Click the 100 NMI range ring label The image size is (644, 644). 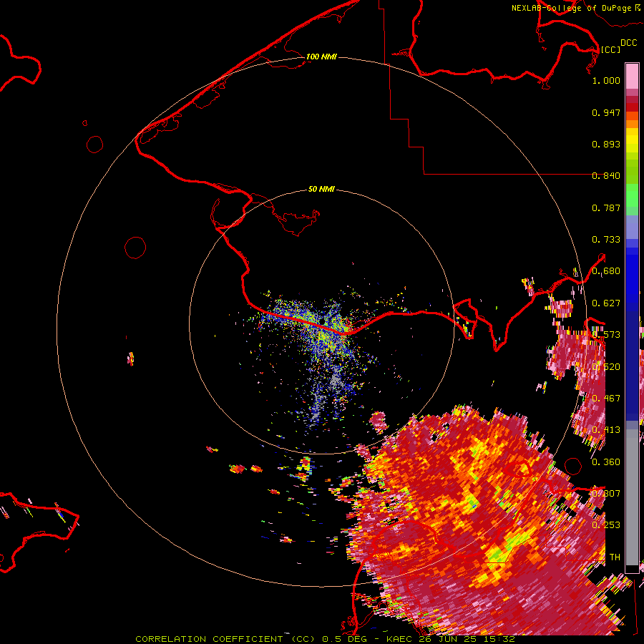(x=321, y=57)
